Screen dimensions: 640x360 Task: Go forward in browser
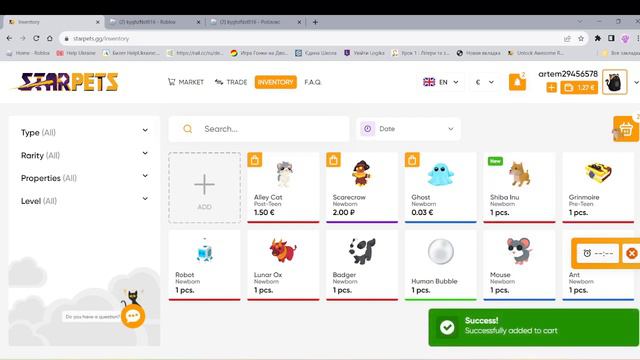point(23,38)
